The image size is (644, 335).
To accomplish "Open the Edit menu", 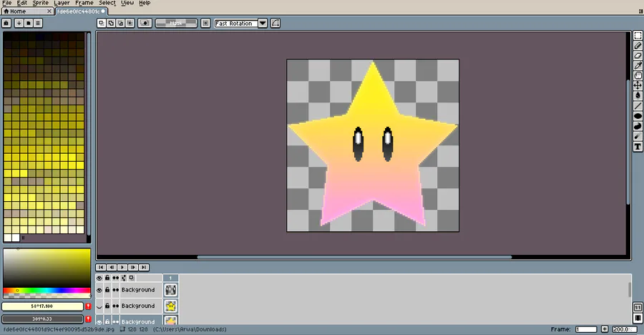I will point(21,3).
